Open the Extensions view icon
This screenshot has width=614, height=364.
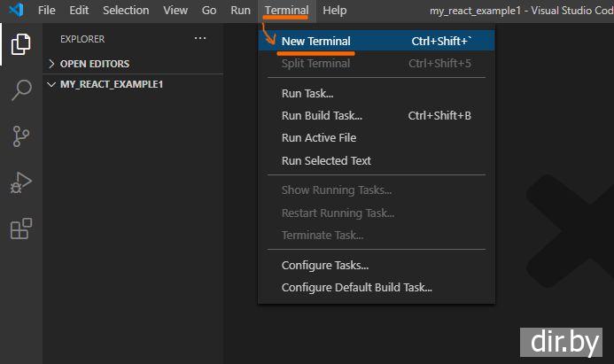point(21,229)
